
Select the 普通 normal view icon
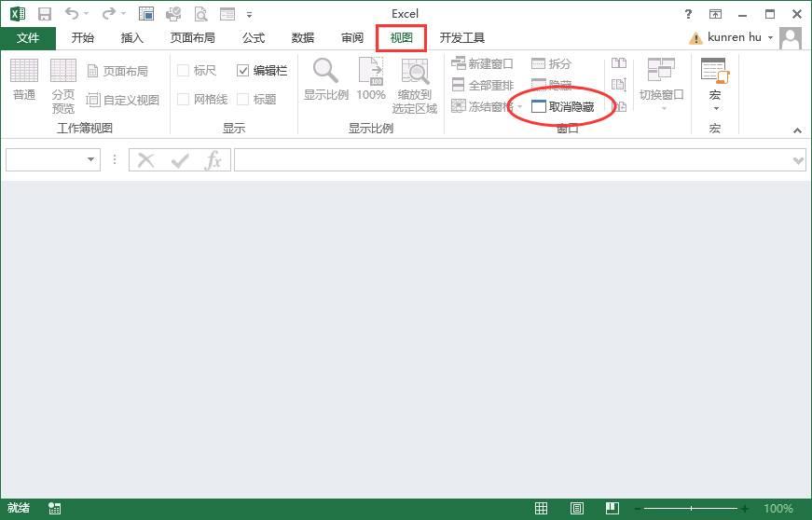click(24, 71)
